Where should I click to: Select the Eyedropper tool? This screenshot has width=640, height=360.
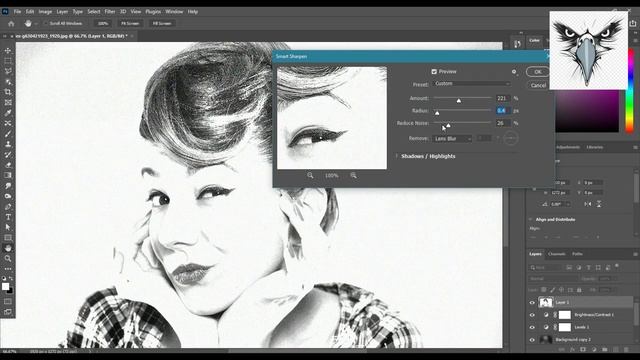(x=8, y=113)
